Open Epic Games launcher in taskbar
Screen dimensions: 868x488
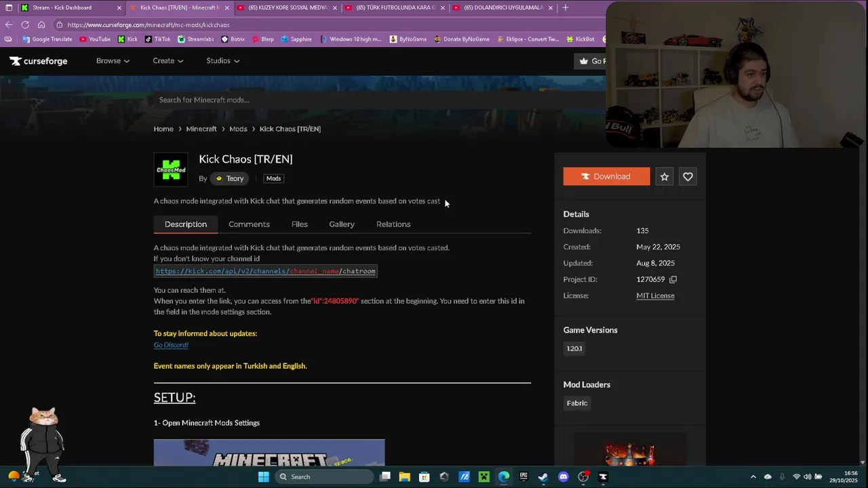[524, 477]
